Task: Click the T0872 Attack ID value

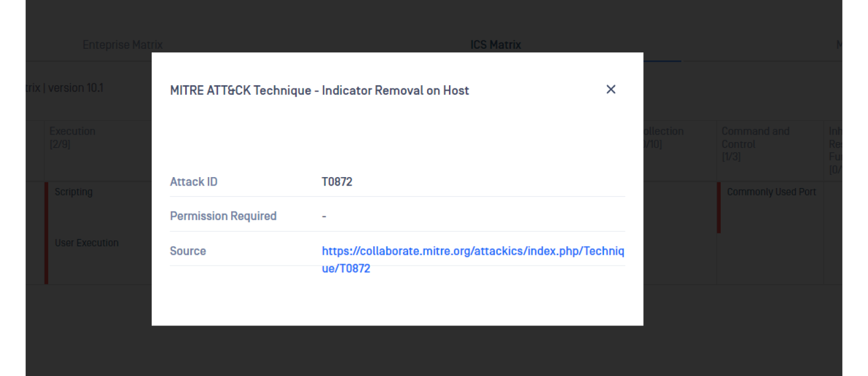Action: click(337, 182)
